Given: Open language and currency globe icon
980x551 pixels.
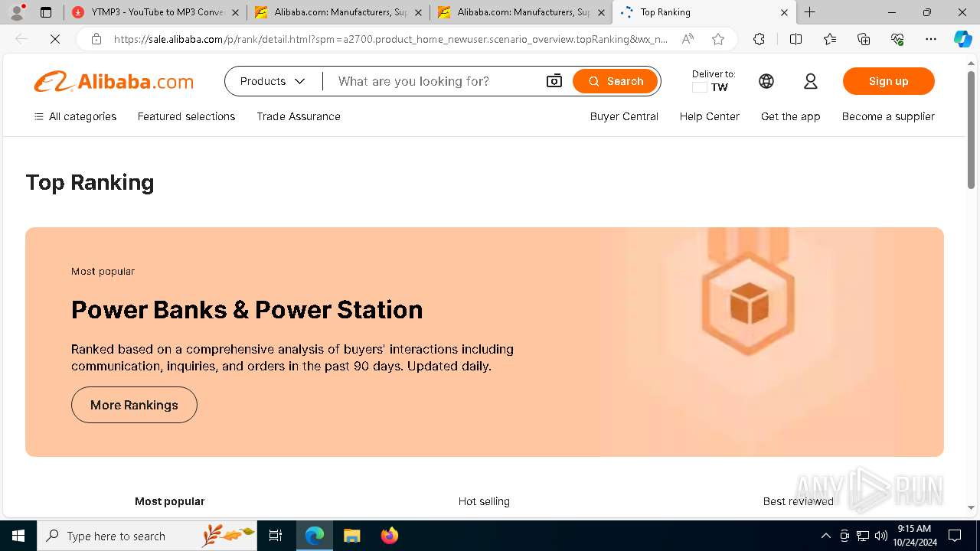Looking at the screenshot, I should tap(766, 81).
